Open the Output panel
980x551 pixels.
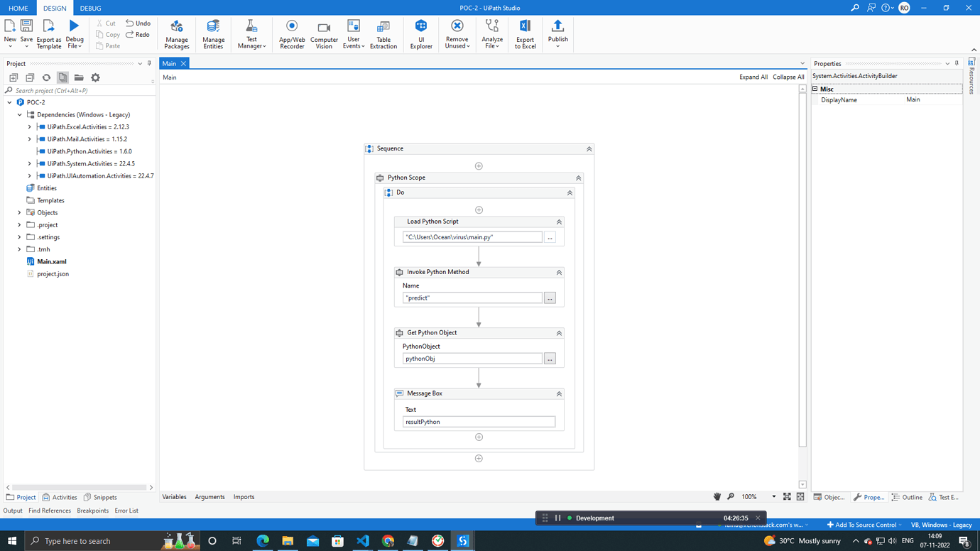coord(13,511)
